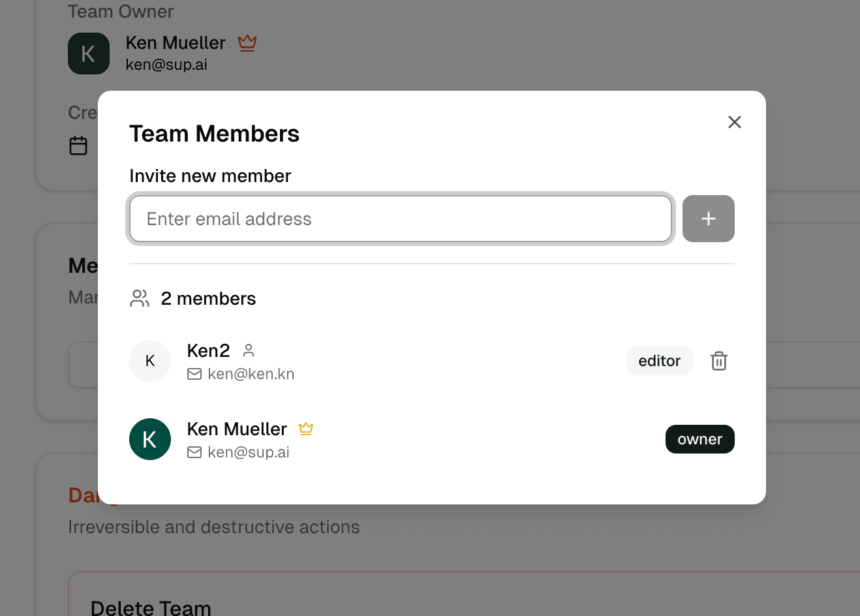Open the editor role selector for Ken2
Image resolution: width=860 pixels, height=616 pixels.
pos(659,361)
